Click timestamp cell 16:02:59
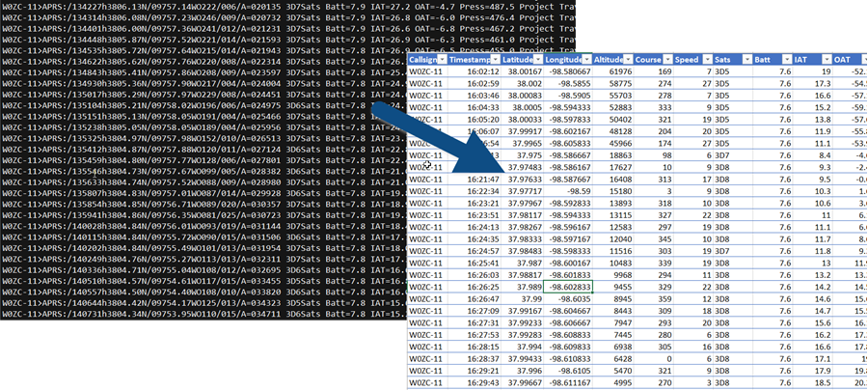Image resolution: width=868 pixels, height=390 pixels. pyautogui.click(x=474, y=83)
